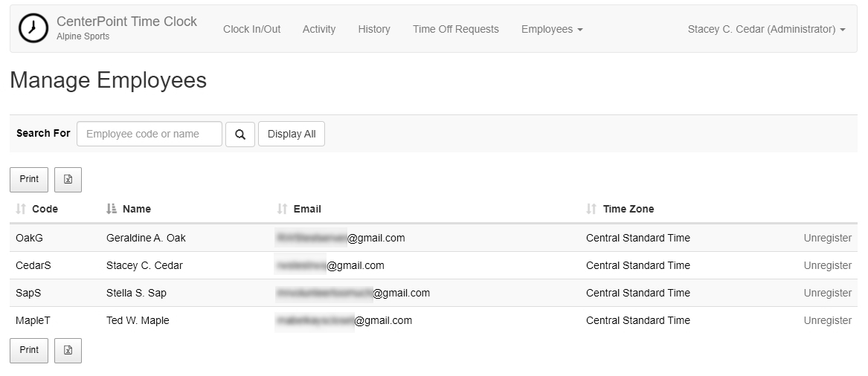Export to Excel using the top icon

(x=68, y=180)
